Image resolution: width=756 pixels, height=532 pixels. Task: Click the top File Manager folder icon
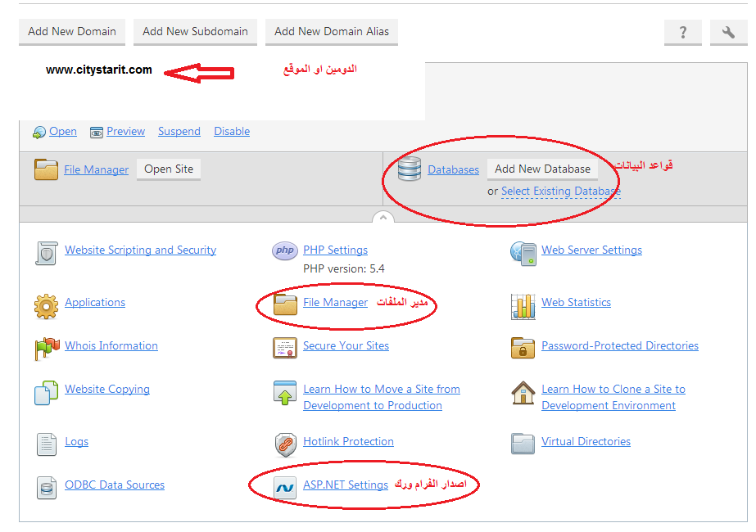(47, 169)
